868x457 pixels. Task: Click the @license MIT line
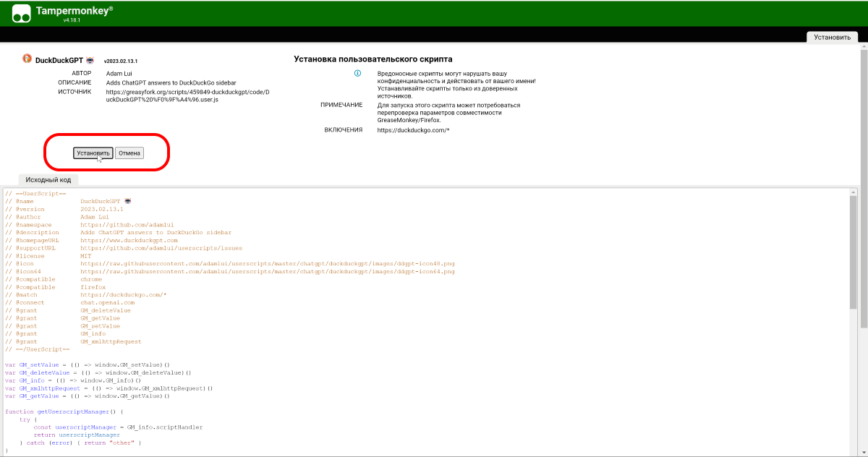point(48,256)
